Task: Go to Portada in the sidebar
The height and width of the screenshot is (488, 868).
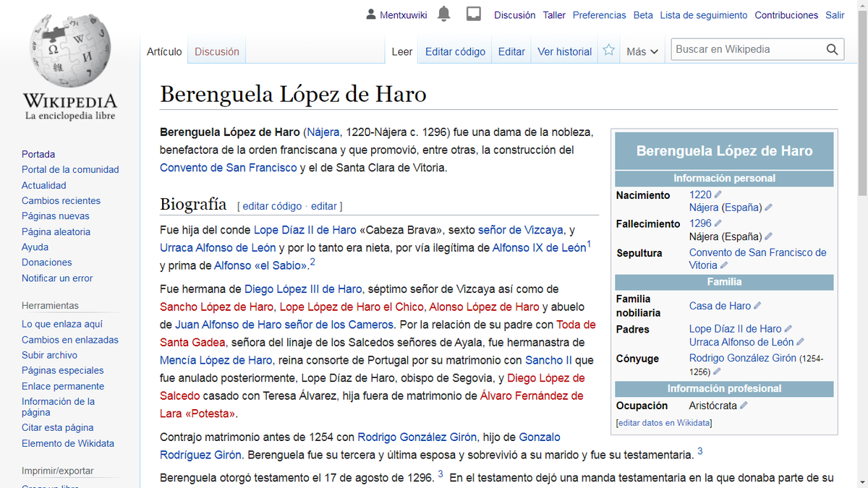Action: (38, 154)
